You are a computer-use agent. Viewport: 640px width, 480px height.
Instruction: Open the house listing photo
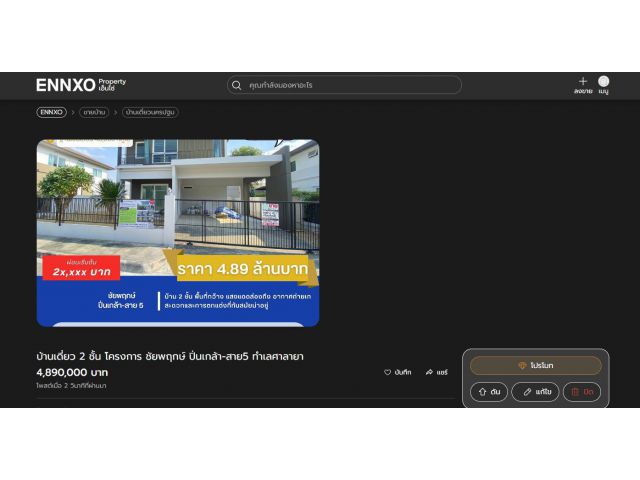tap(178, 233)
